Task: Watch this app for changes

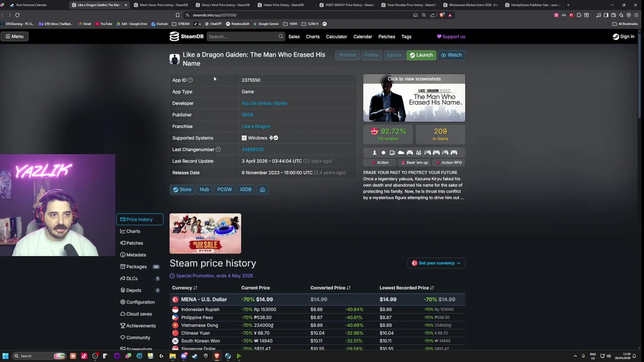Action: [x=451, y=55]
